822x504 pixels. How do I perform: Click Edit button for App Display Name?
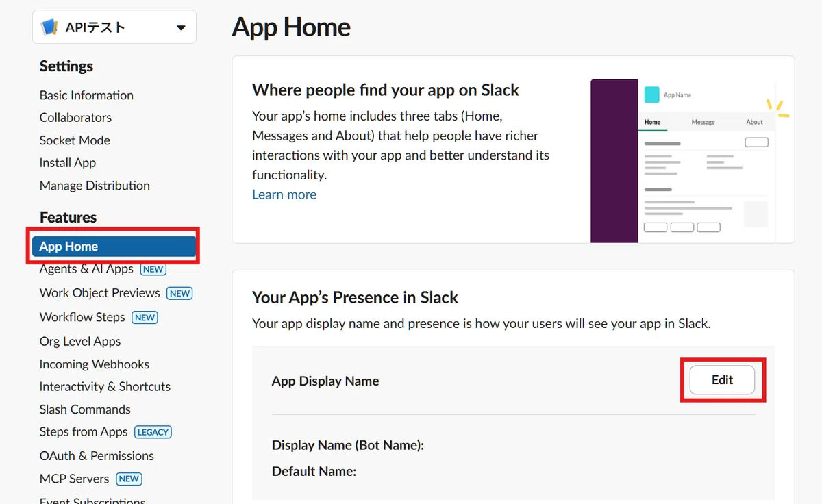[x=722, y=380]
